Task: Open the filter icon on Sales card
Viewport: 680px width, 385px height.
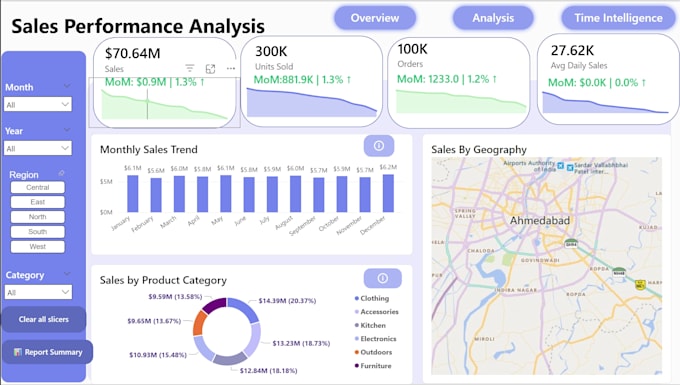Action: pyautogui.click(x=190, y=68)
